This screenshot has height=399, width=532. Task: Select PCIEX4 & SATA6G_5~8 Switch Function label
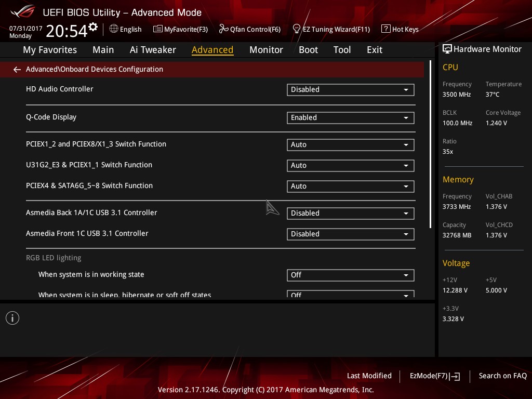tap(89, 185)
